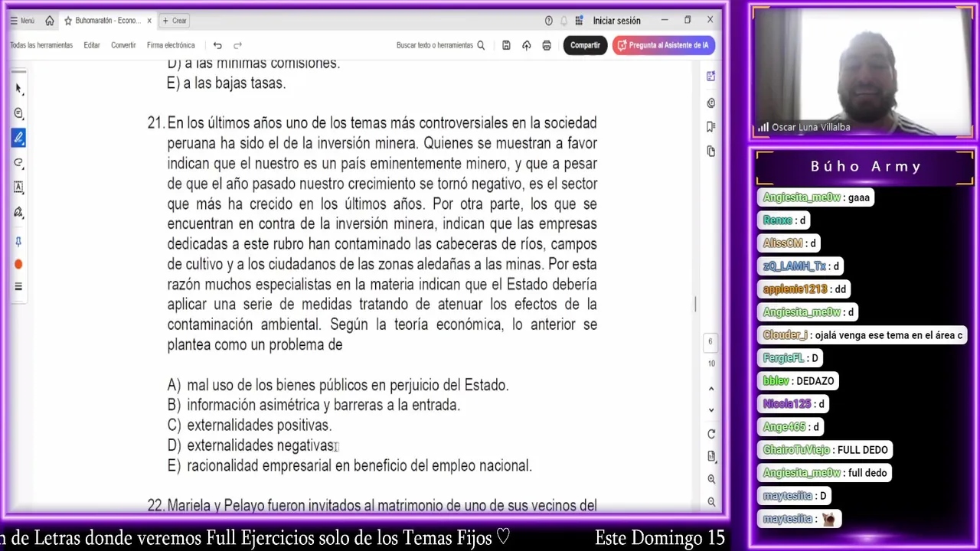Redo the last action

click(237, 45)
